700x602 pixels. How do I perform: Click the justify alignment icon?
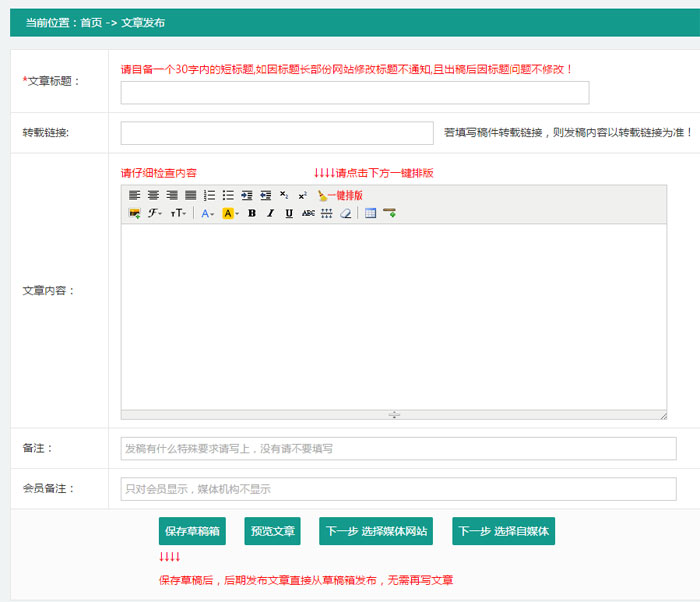click(190, 195)
